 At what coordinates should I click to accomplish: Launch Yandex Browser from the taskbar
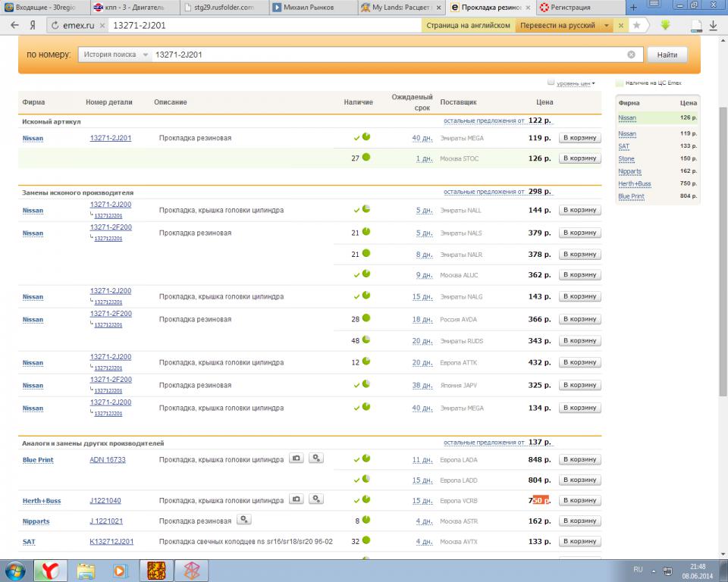click(49, 571)
